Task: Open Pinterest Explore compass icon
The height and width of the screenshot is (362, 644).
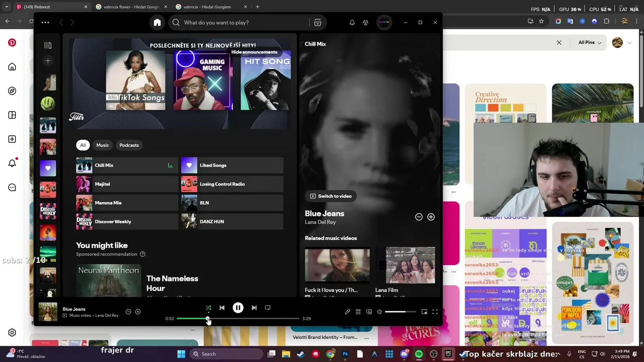Action: [12, 91]
